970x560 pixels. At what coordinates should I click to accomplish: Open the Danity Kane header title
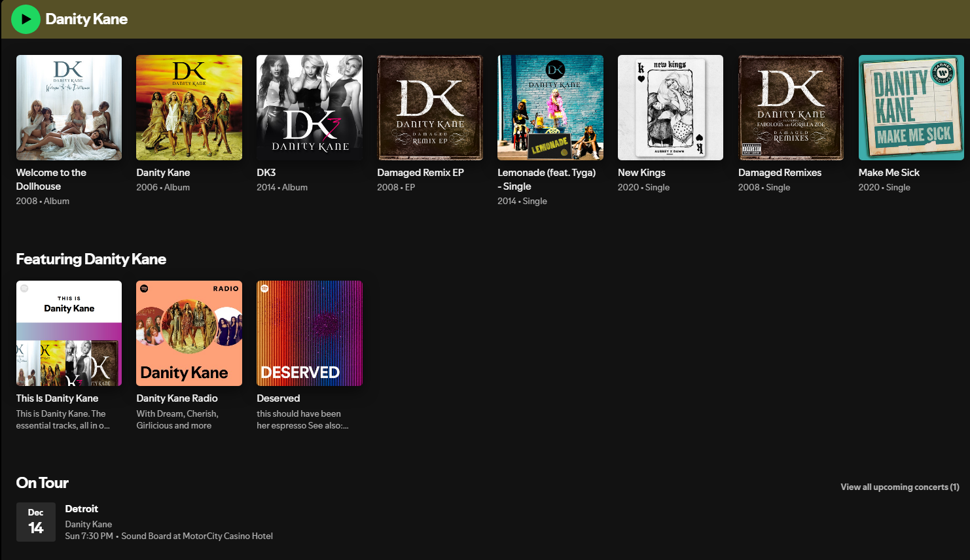tap(86, 19)
